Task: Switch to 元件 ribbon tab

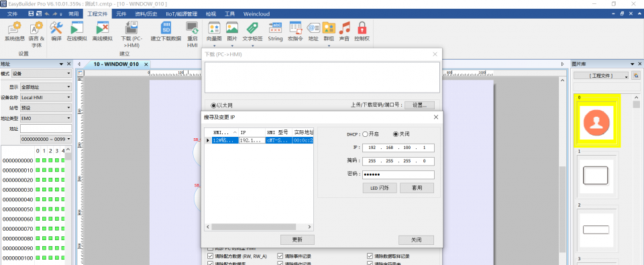Action: [x=121, y=13]
